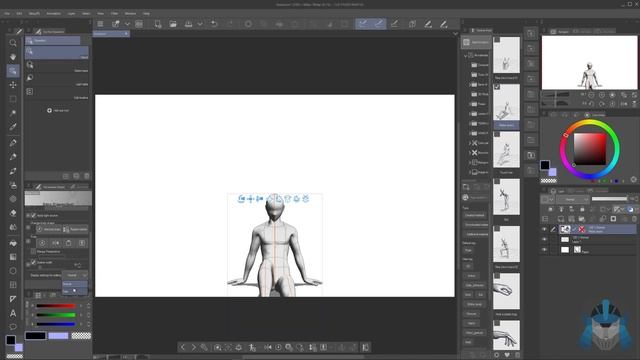Toggle visibility of the Paper layer
The width and height of the screenshot is (640, 360).
(x=544, y=249)
